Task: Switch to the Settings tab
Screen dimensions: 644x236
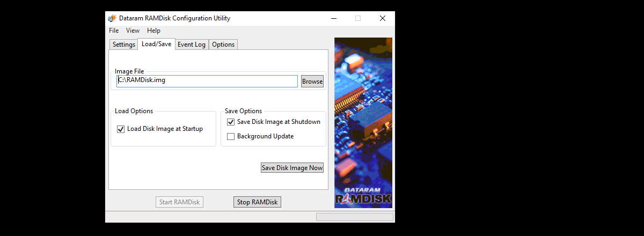Action: 124,45
